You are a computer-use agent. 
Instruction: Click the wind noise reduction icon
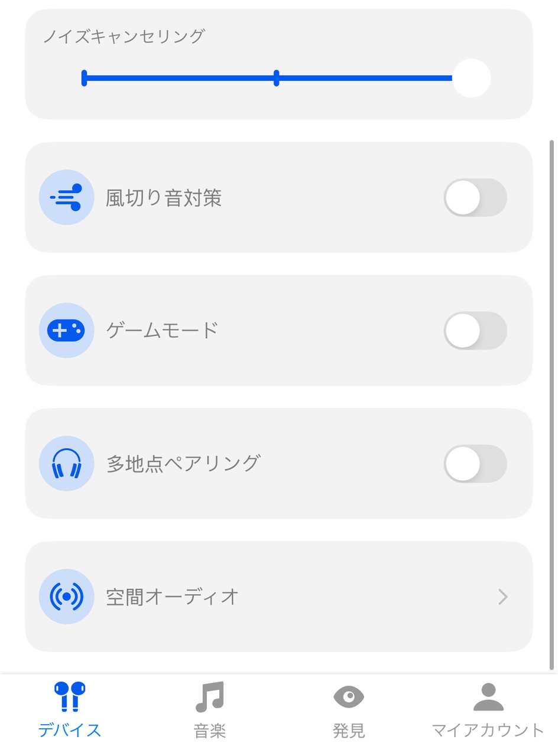[x=66, y=197]
